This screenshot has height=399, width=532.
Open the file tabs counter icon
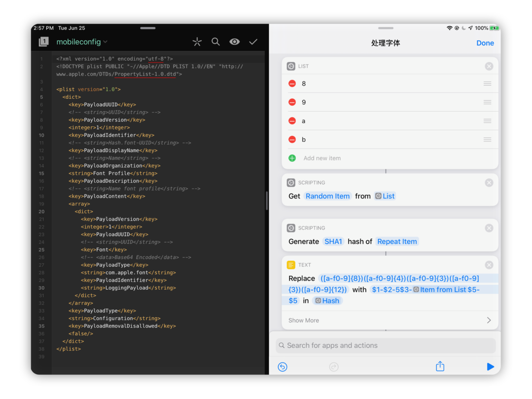point(44,42)
